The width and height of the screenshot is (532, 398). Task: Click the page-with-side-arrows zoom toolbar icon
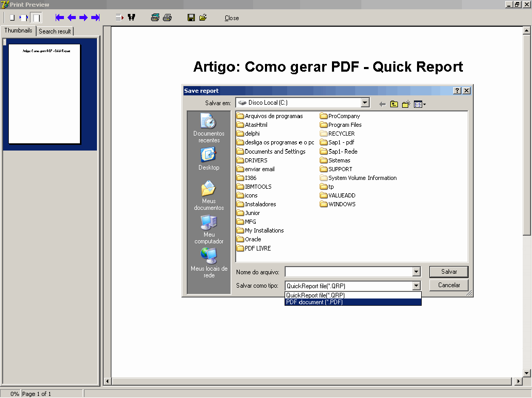(24, 18)
